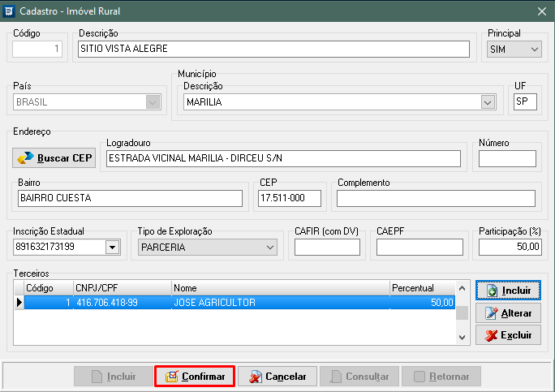Click the CAFIR (com DV) field

pyautogui.click(x=327, y=247)
